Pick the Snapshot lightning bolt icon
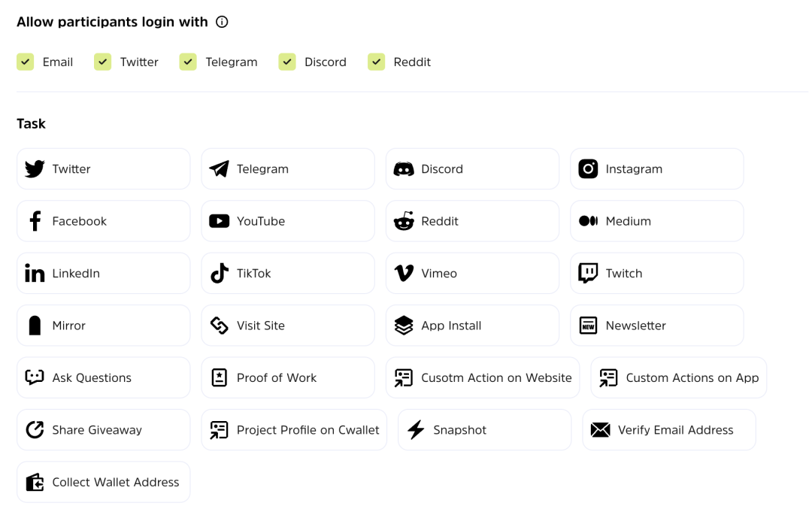The height and width of the screenshot is (515, 812). coord(416,430)
